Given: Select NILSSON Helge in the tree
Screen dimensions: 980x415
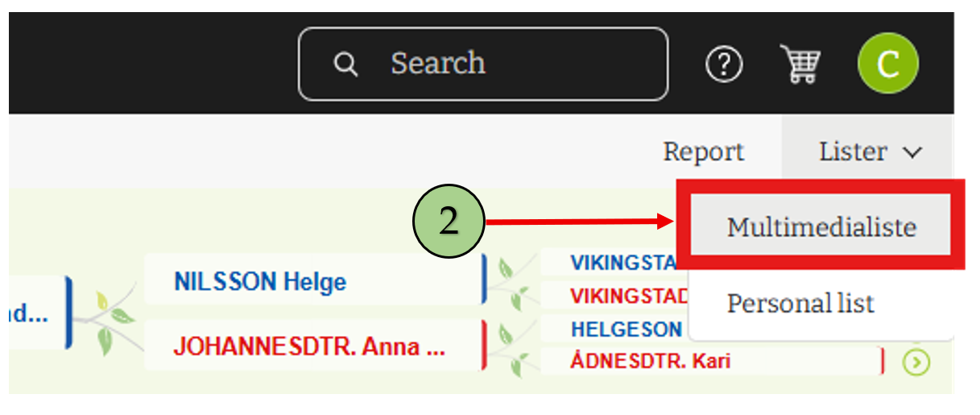Looking at the screenshot, I should [260, 281].
